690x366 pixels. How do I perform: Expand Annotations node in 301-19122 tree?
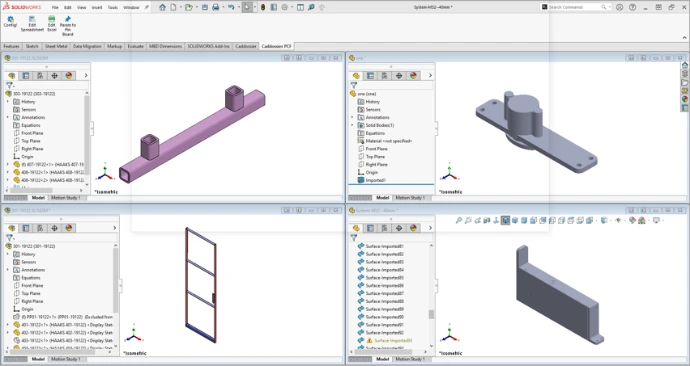pyautogui.click(x=7, y=270)
